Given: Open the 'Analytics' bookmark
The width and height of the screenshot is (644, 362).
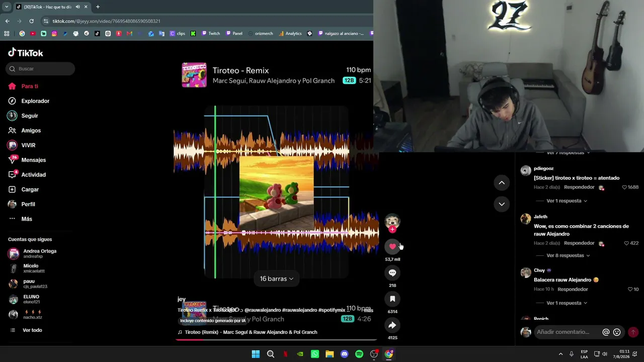Looking at the screenshot, I should (x=290, y=34).
